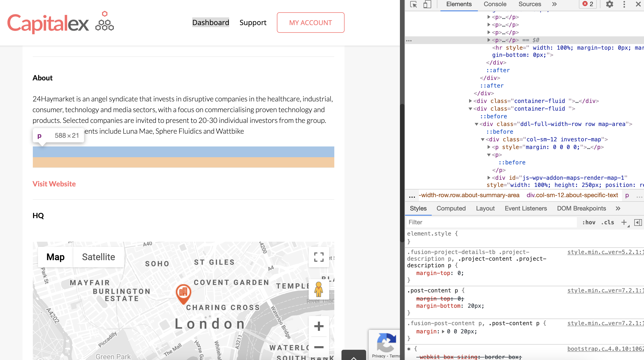Toggle the :hov element state
Screen dimensions: 644x360
589,222
